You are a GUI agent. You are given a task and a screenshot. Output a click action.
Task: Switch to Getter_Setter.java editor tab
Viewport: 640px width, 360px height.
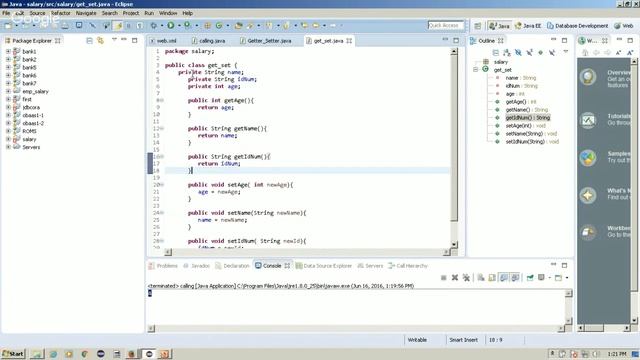[266, 41]
